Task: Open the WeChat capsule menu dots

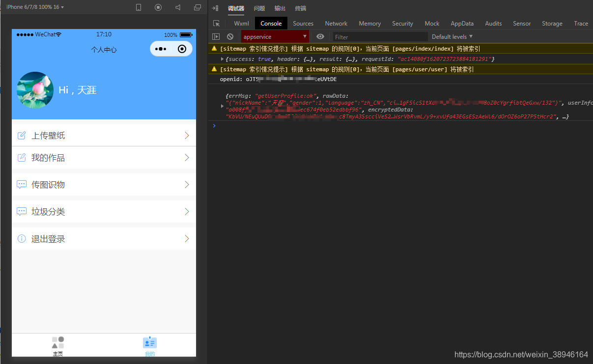Action: point(161,49)
